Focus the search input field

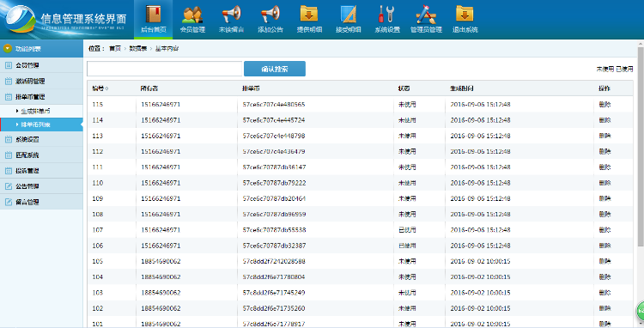tap(164, 69)
